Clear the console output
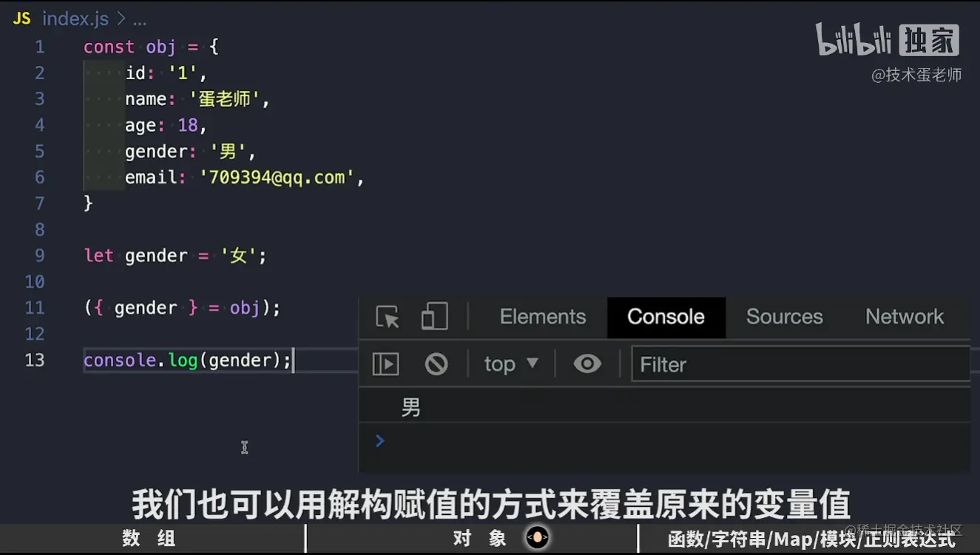The image size is (980, 555). point(437,363)
